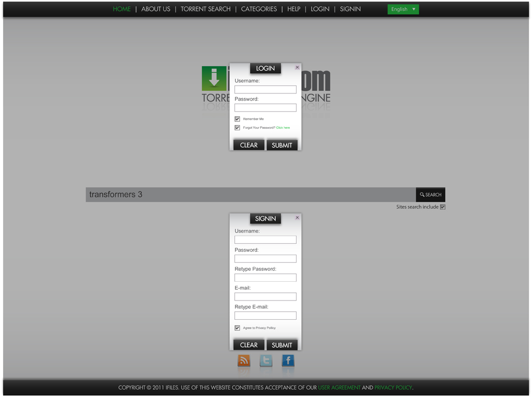Click the transformers 3 search field
This screenshot has width=532, height=397.
pos(249,194)
